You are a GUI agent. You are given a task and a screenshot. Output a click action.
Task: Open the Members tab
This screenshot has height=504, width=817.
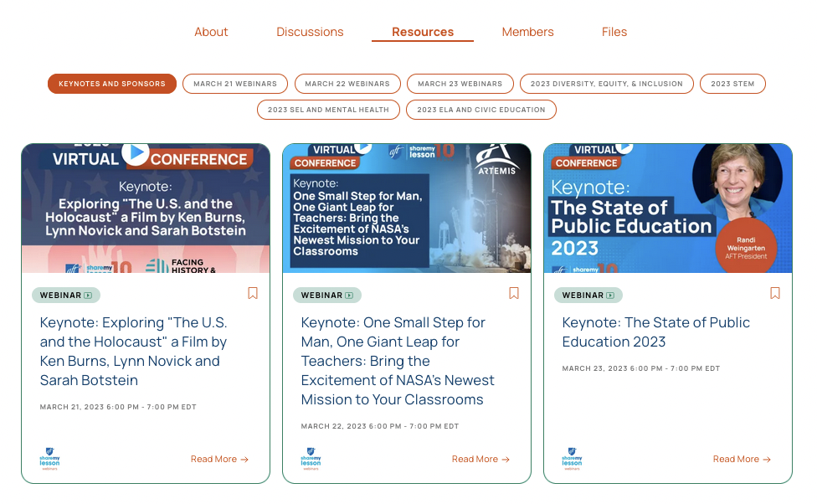click(x=527, y=32)
